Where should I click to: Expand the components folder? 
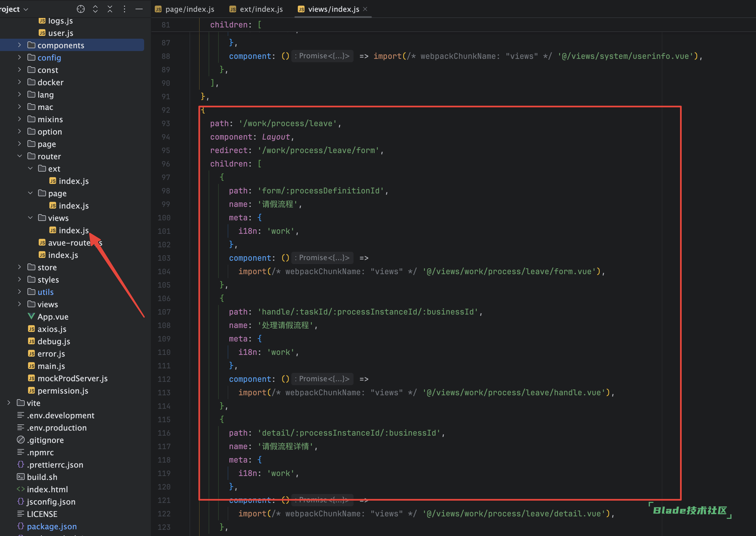tap(19, 45)
